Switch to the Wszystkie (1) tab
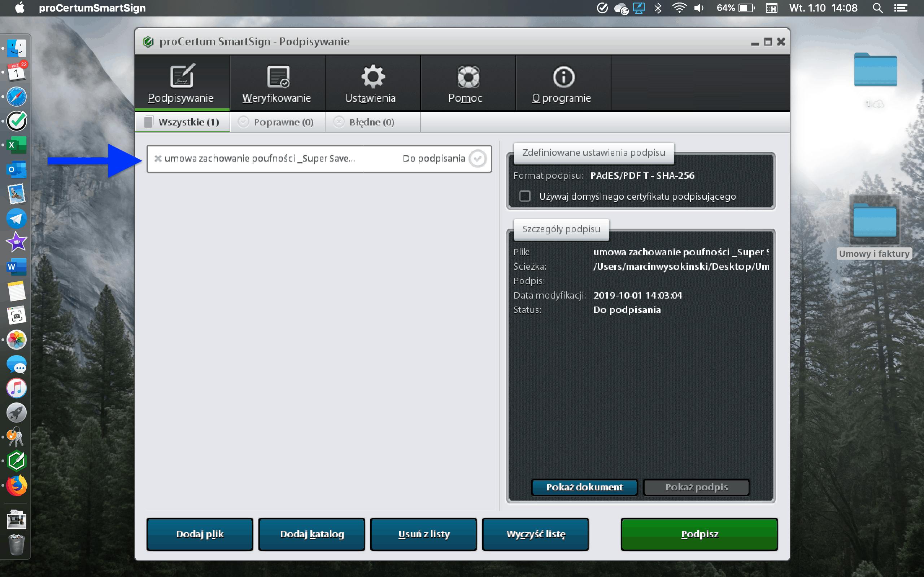This screenshot has width=924, height=577. pos(182,122)
